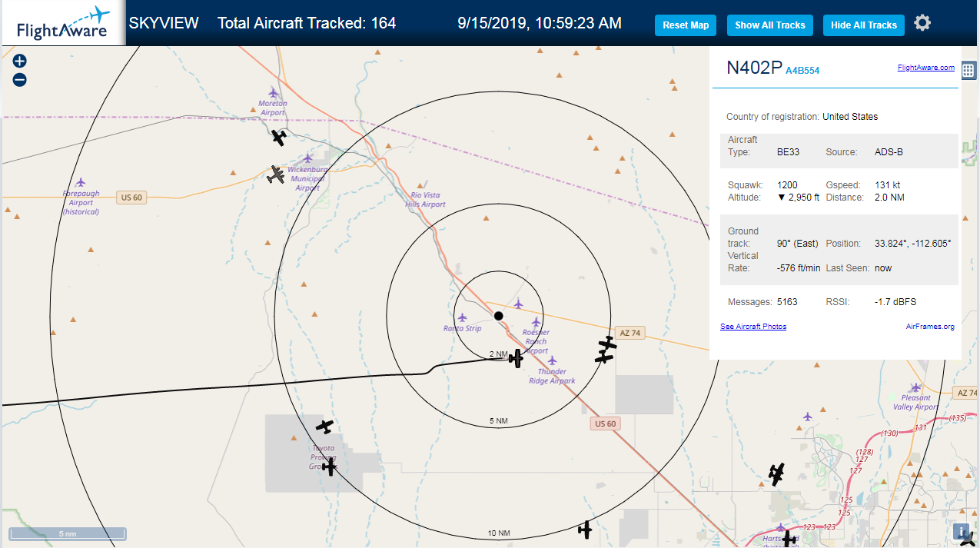Click the SKYVIEW title text

click(164, 23)
